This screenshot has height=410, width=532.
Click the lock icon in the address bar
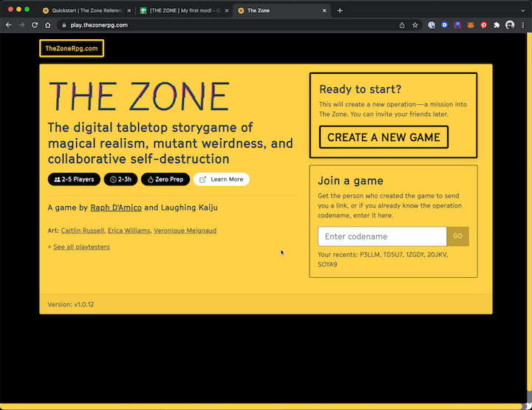[x=64, y=25]
